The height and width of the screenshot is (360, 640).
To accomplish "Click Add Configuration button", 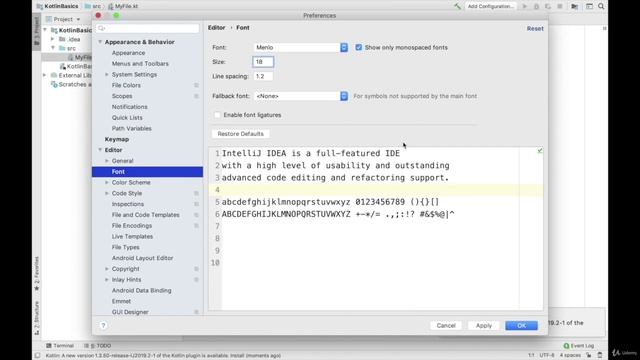I will click(491, 6).
